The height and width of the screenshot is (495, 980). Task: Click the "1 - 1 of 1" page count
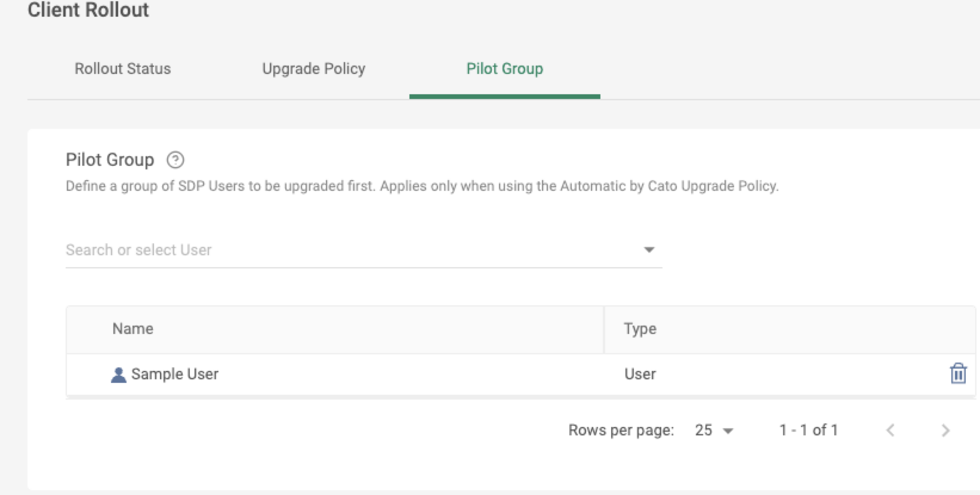[808, 430]
